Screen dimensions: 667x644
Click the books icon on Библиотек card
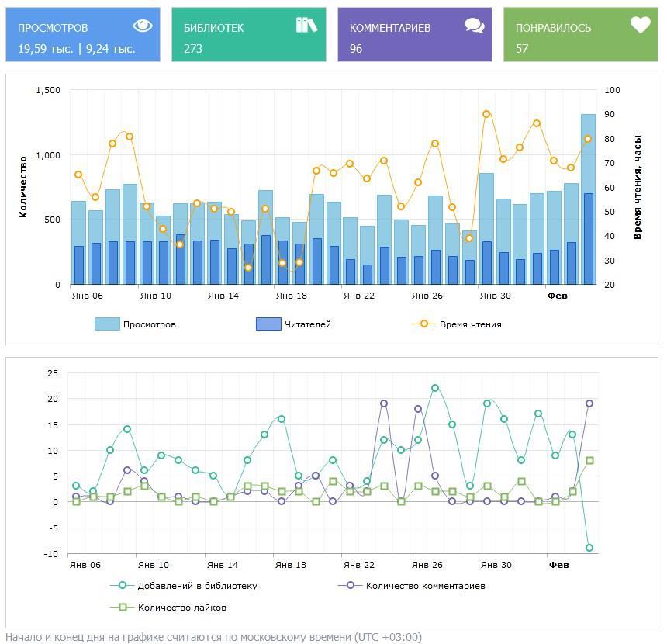coord(306,26)
